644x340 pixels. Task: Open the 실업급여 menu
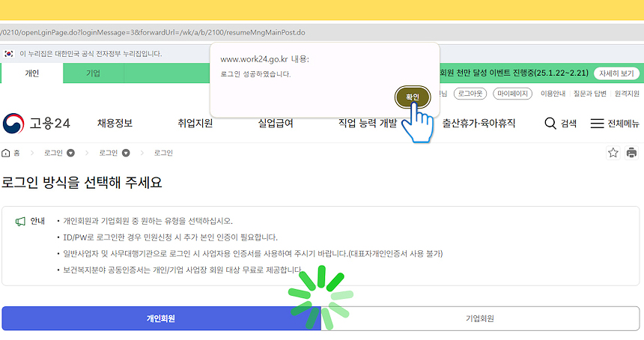(x=276, y=123)
